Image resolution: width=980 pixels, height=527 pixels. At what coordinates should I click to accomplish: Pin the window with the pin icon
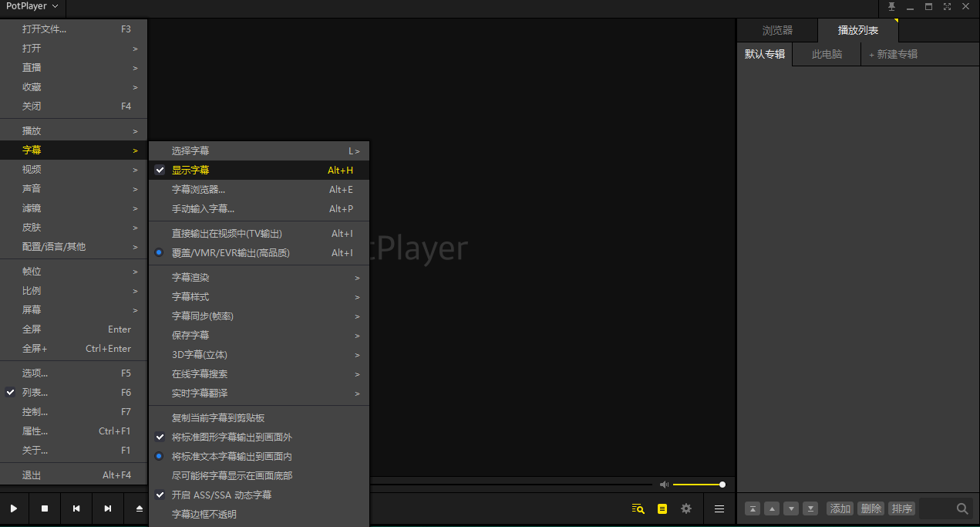(892, 7)
